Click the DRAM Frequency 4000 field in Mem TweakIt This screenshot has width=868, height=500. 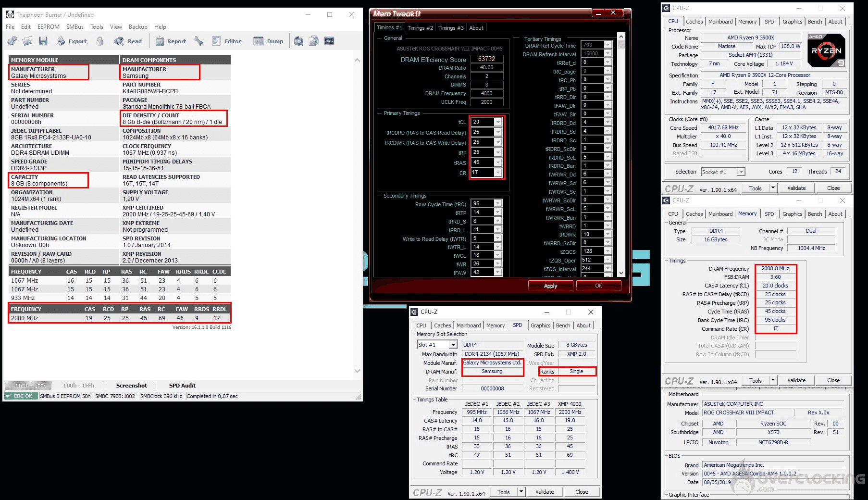coord(486,93)
